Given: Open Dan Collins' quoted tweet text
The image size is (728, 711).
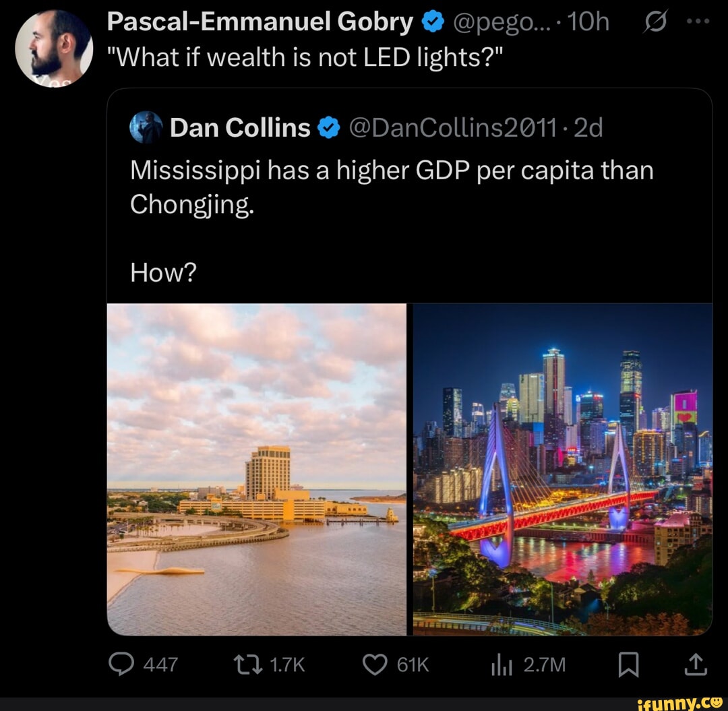Looking at the screenshot, I should (x=392, y=187).
